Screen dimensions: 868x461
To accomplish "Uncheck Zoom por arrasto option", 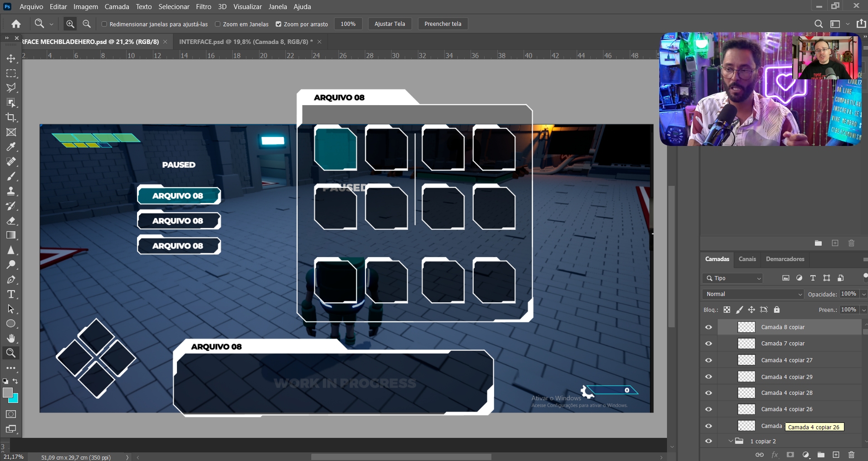I will 279,24.
